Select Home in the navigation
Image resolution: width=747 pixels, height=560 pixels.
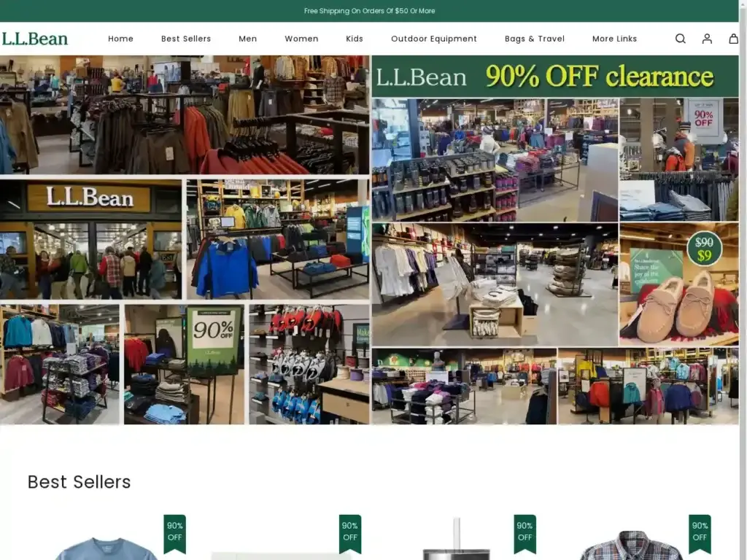pyautogui.click(x=120, y=39)
